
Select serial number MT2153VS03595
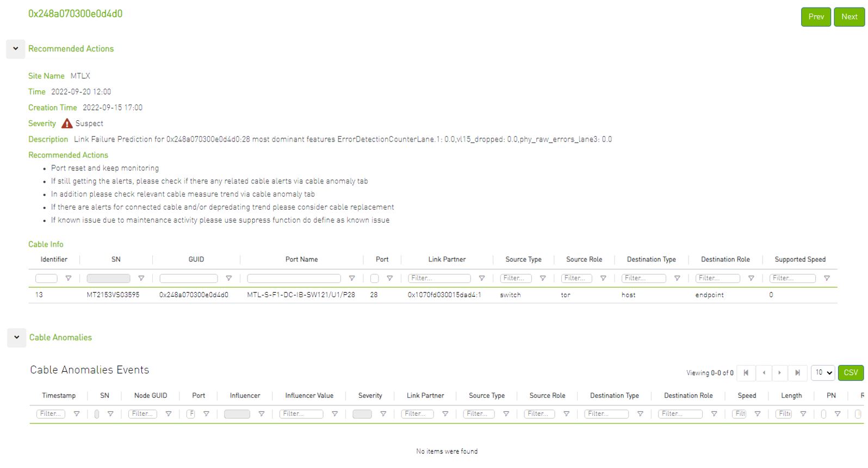(113, 295)
